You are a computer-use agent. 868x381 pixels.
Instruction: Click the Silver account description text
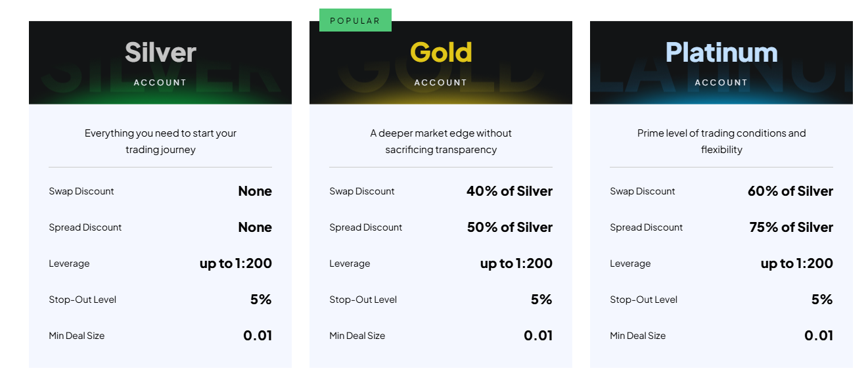[160, 141]
